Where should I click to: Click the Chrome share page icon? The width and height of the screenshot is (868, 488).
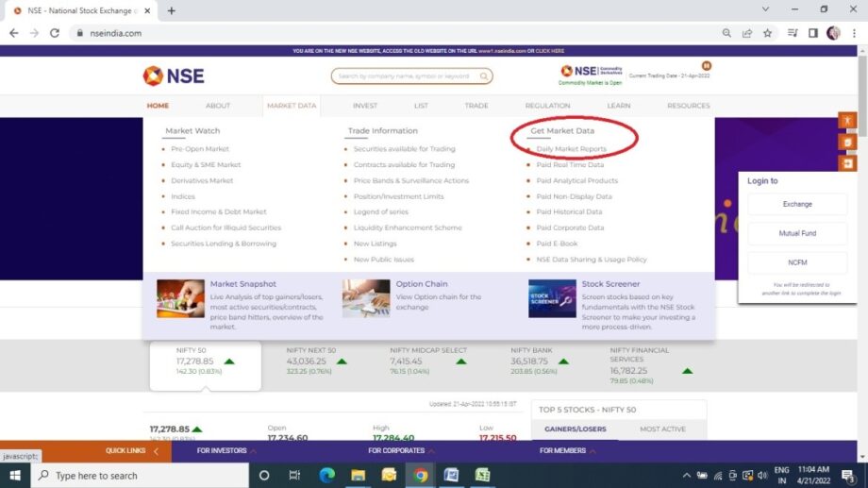[x=746, y=33]
